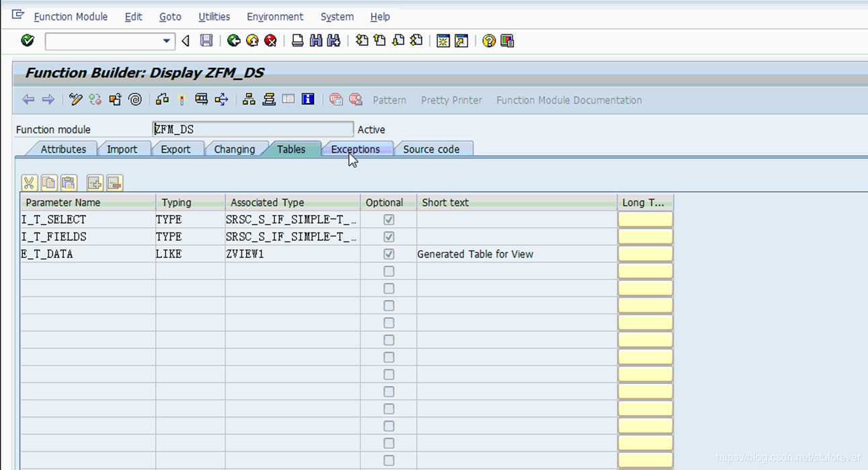Open the System menu
Screen dimensions: 868x470
[x=337, y=17]
